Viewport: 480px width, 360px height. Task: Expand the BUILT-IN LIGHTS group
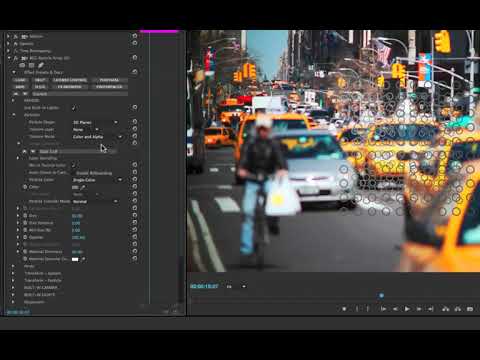13,295
